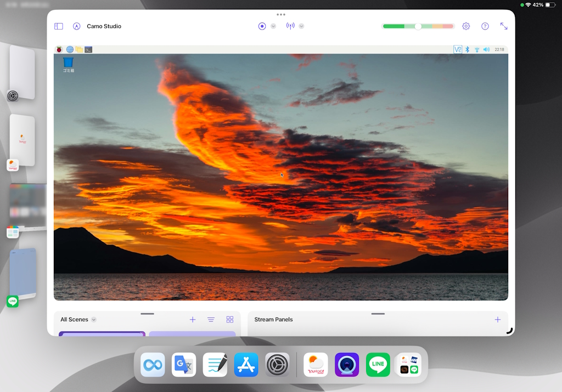Screen dimensions: 562x392
Task: Open the handwriting notes app in the dock
Action: (215, 365)
